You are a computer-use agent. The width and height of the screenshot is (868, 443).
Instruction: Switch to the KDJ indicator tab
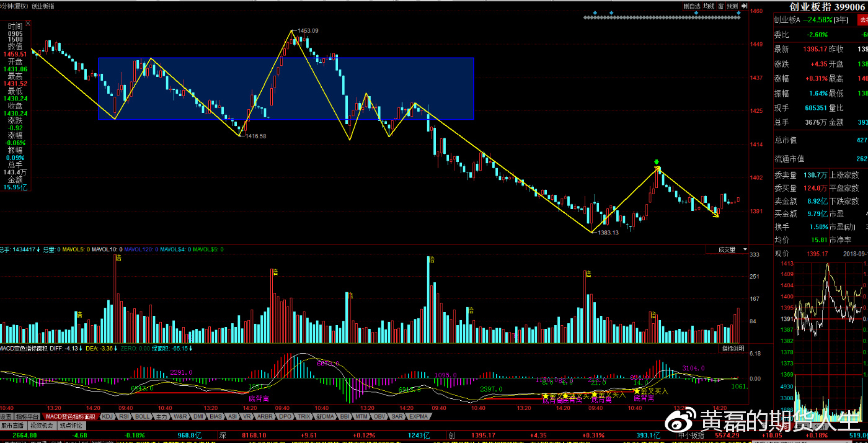click(x=107, y=416)
